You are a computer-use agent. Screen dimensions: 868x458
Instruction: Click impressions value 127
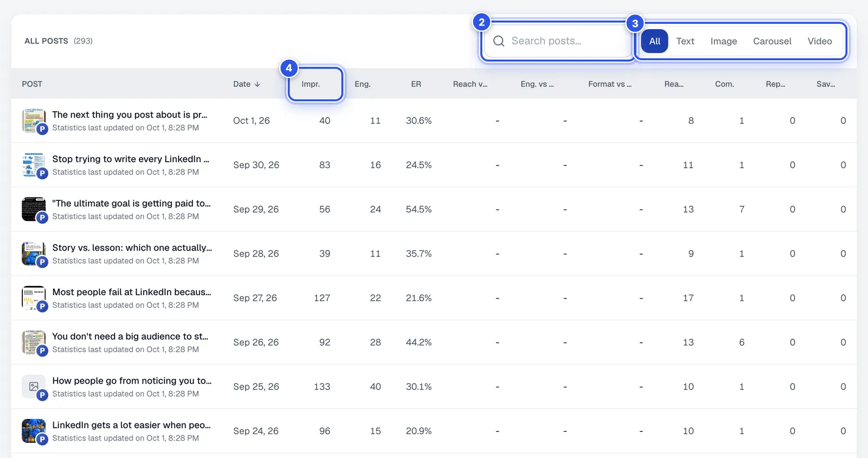(x=322, y=298)
